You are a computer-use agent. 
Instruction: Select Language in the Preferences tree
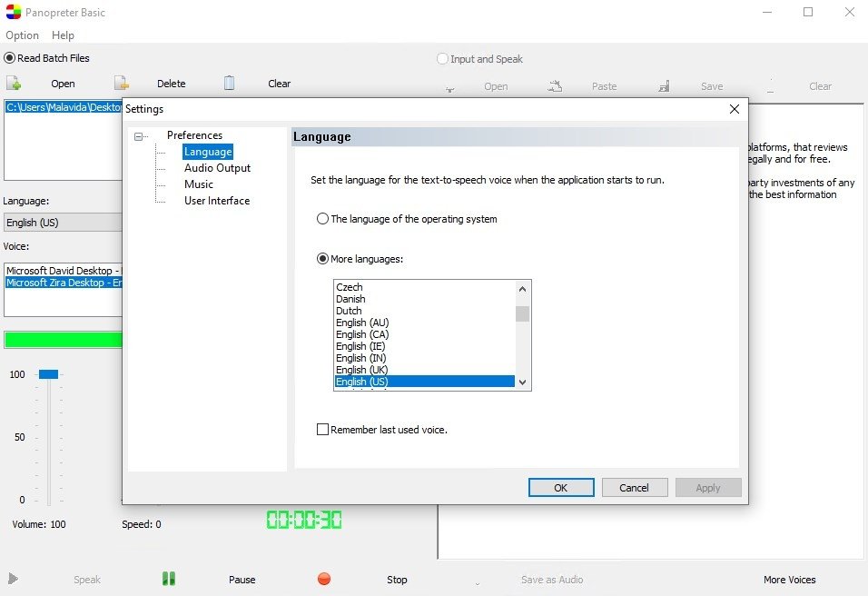click(208, 152)
